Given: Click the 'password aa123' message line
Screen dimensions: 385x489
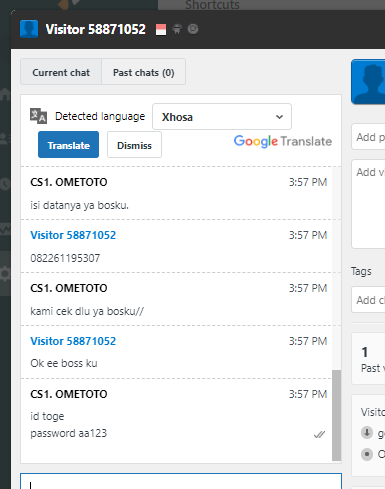Looking at the screenshot, I should [x=68, y=433].
